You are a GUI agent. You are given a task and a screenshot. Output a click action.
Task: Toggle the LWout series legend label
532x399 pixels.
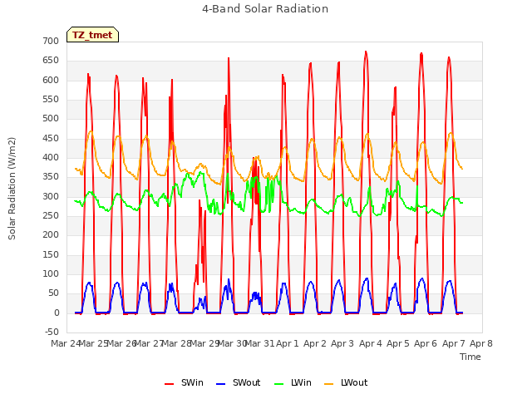[354, 382]
